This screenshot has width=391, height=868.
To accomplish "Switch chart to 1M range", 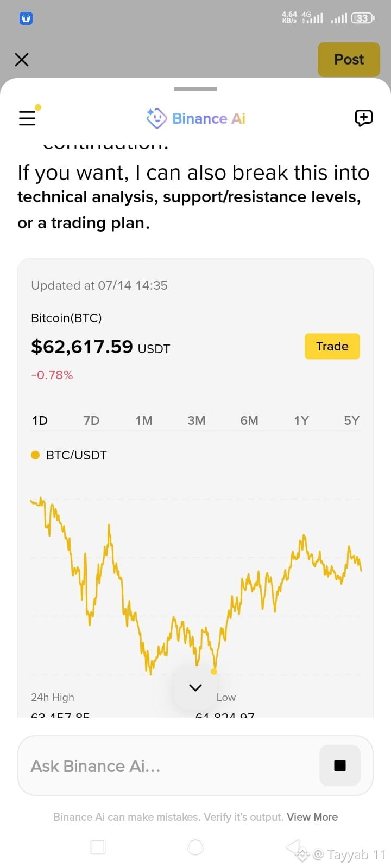I will click(144, 420).
